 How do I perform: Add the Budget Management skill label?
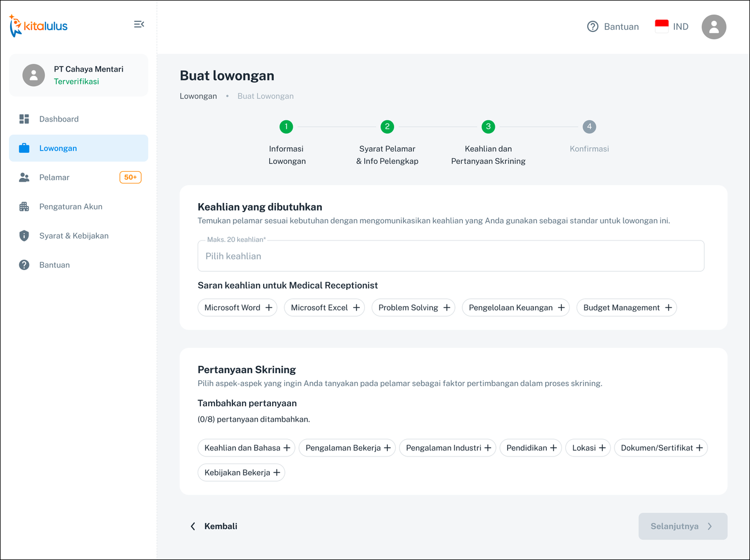(x=621, y=308)
